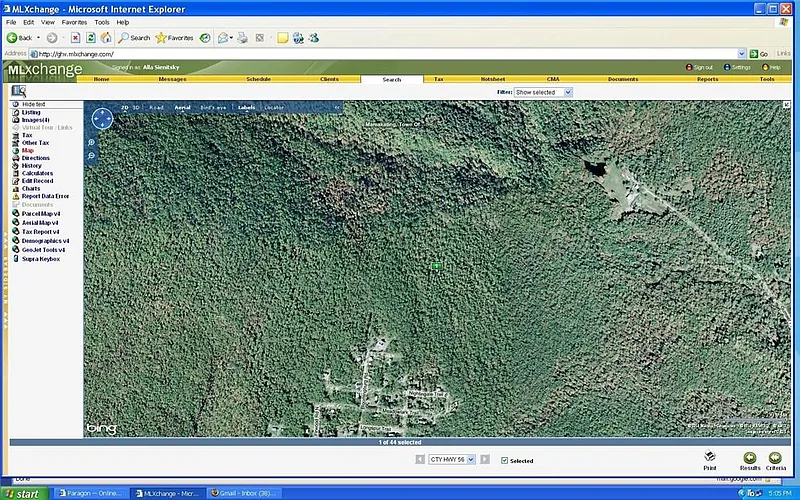Open Directions link in the sidebar
Image resolution: width=800 pixels, height=500 pixels.
35,158
